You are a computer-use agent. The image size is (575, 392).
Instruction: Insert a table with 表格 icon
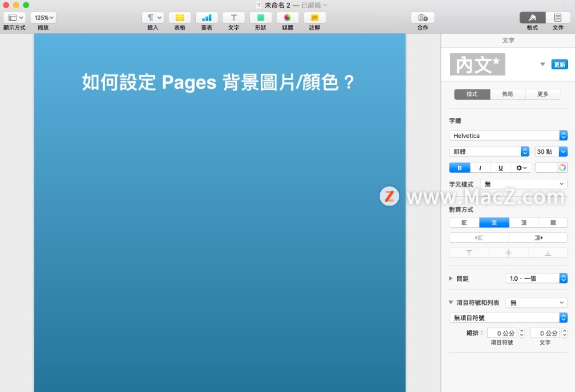179,17
